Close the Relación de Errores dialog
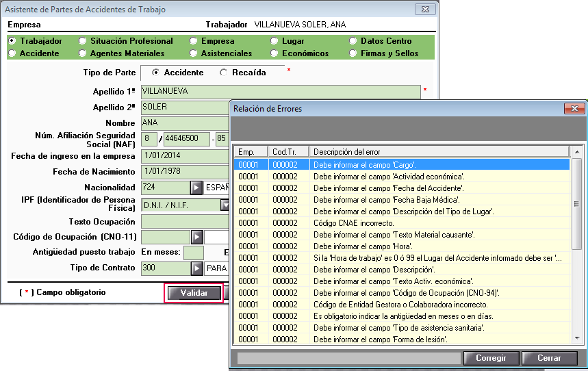The width and height of the screenshot is (588, 371). (x=574, y=108)
